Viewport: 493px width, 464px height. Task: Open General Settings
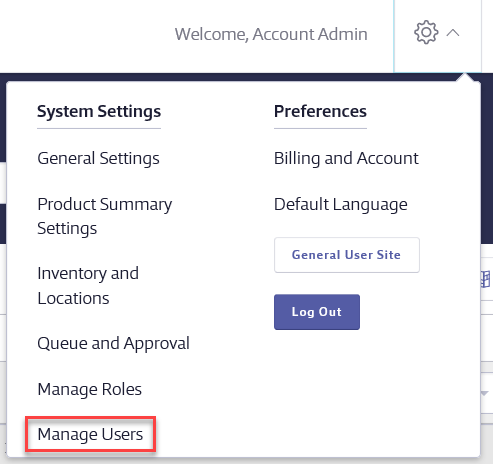pos(98,158)
